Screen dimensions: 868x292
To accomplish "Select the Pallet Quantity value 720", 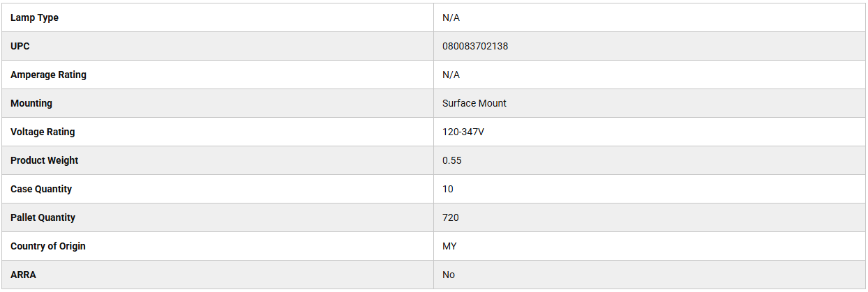I will click(x=451, y=217).
